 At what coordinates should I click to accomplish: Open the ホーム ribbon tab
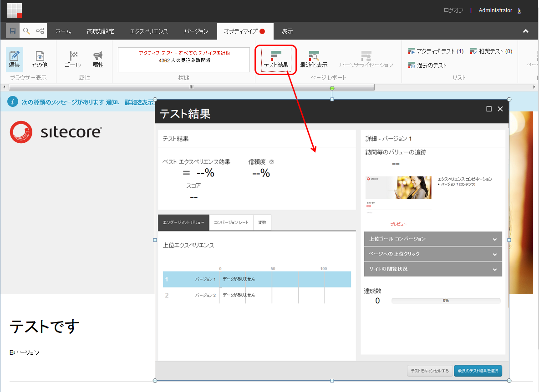click(64, 31)
